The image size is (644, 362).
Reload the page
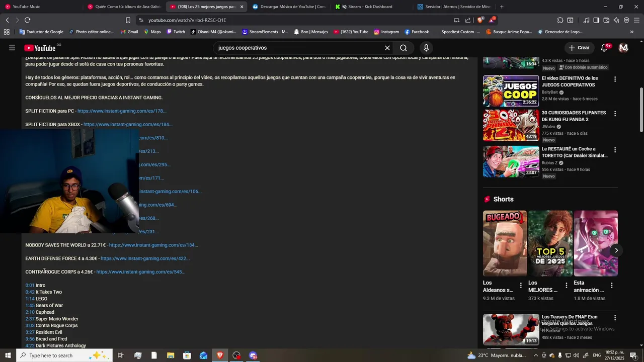click(x=27, y=20)
